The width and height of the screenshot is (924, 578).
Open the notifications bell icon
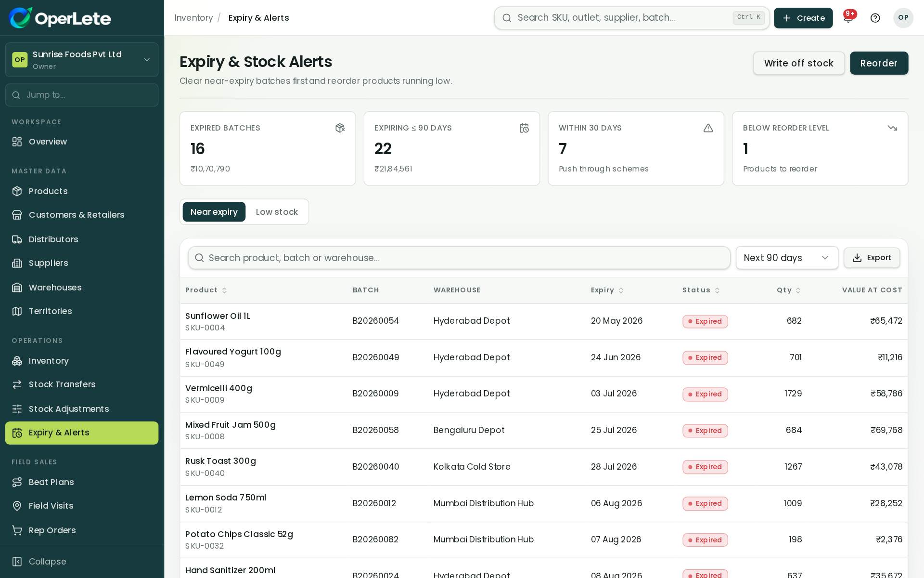coord(848,18)
